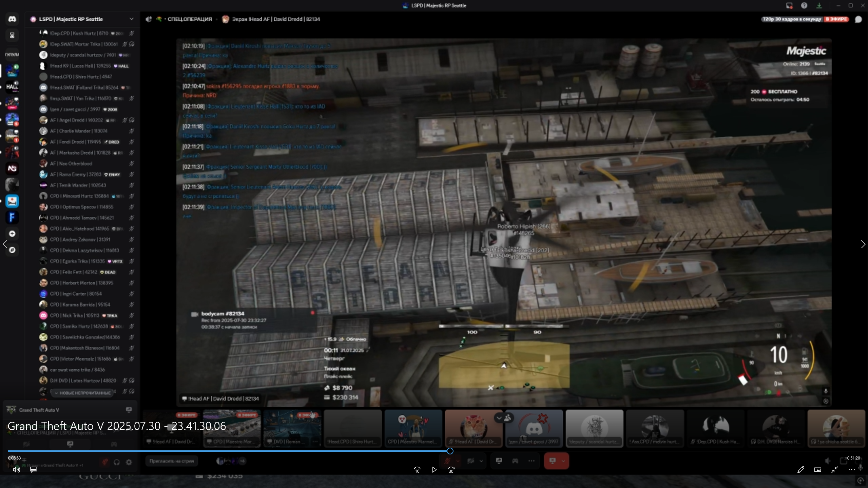Screen dimensions: 868x488
Task: Toggle the camera on in call controls
Action: click(470, 461)
